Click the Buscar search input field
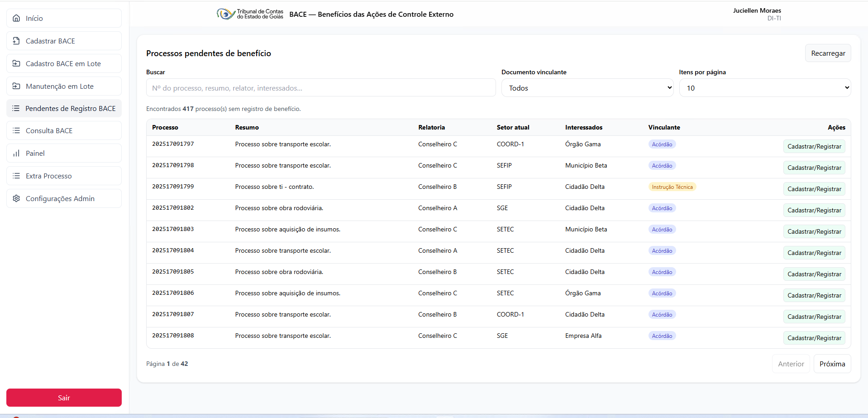The width and height of the screenshot is (868, 418). point(320,88)
